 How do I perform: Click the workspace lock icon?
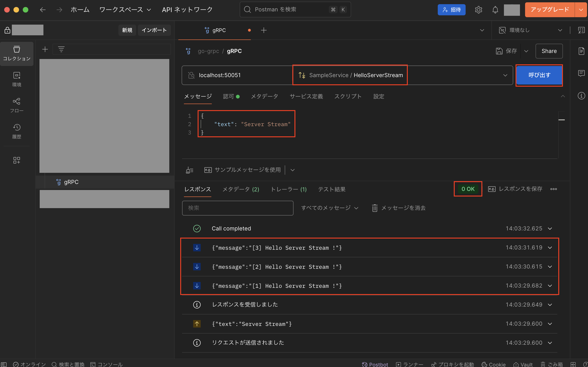pos(7,30)
